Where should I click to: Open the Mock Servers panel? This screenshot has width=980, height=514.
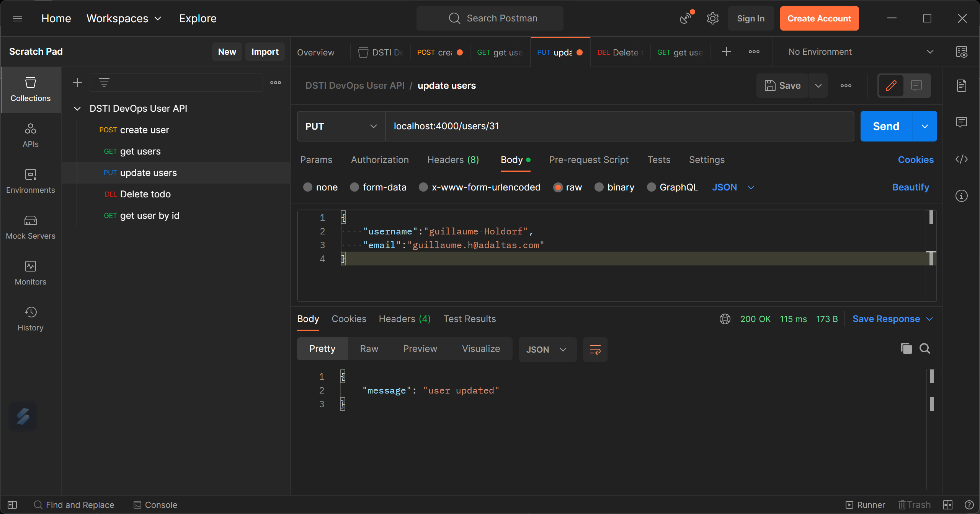point(30,227)
